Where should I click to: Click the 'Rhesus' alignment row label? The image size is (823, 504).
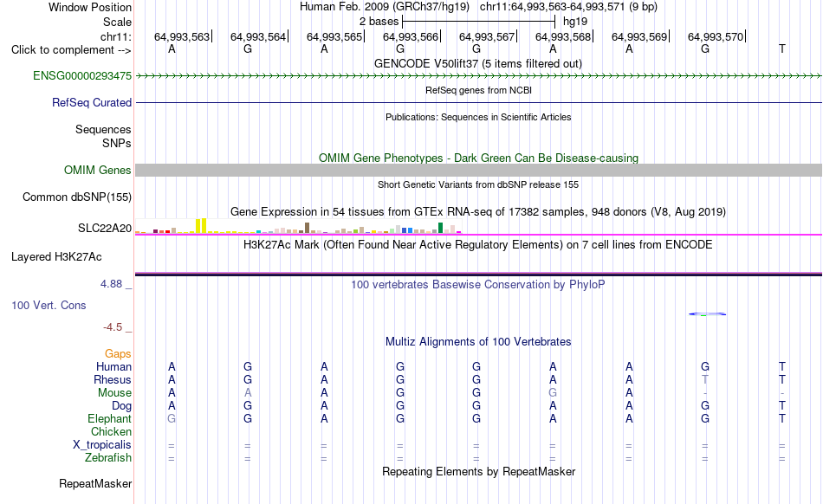(113, 379)
